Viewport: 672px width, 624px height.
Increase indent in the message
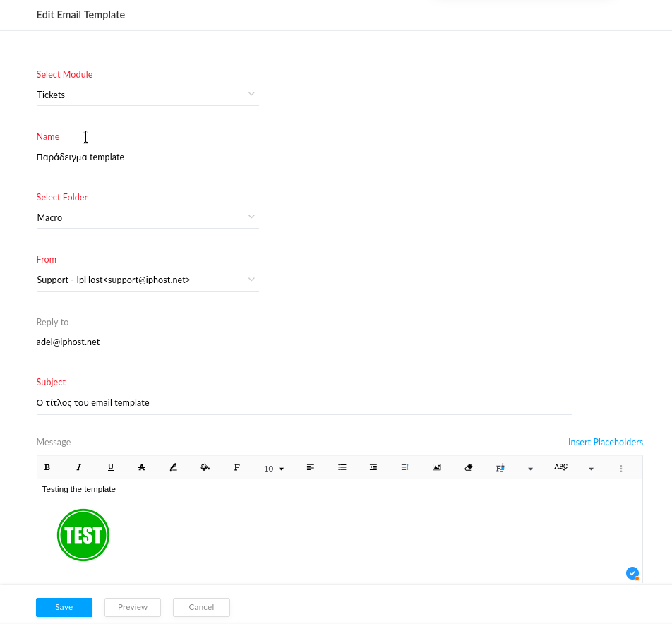[373, 467]
